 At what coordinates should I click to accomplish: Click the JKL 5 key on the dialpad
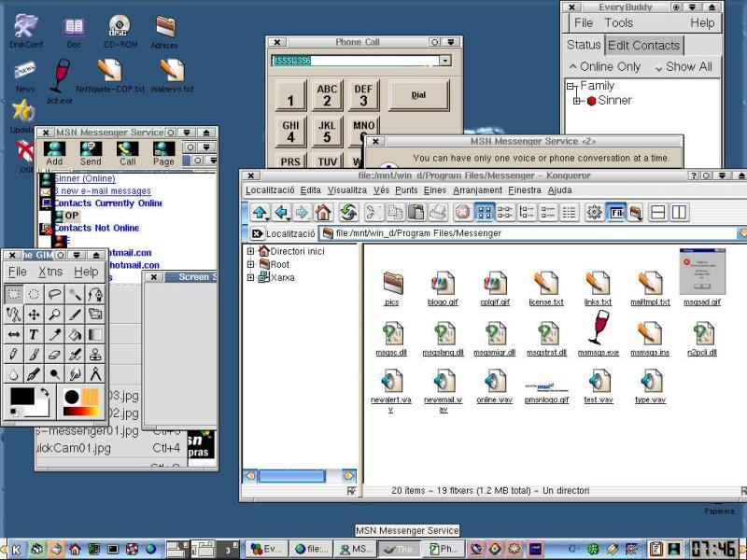point(327,132)
